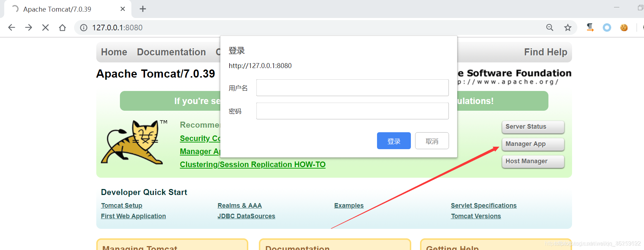The width and height of the screenshot is (644, 250).
Task: Select the Apache Tomcat/7.0.39 browser tab
Action: click(68, 9)
